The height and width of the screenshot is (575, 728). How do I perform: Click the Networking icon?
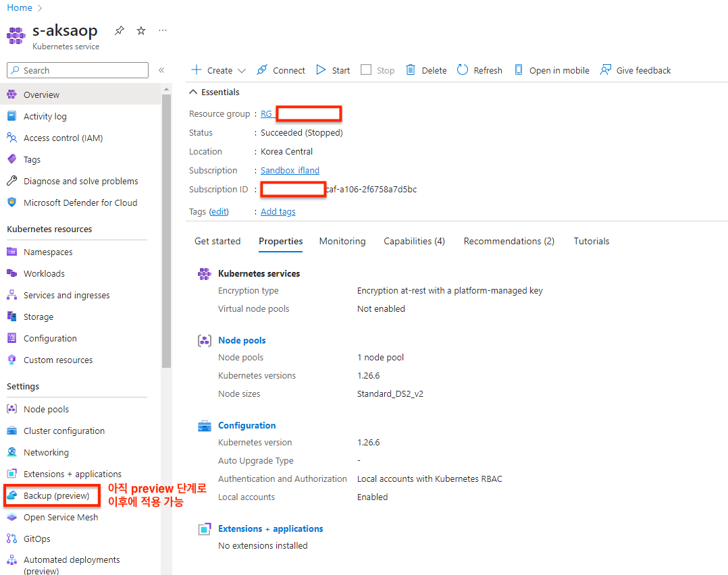pos(12,452)
